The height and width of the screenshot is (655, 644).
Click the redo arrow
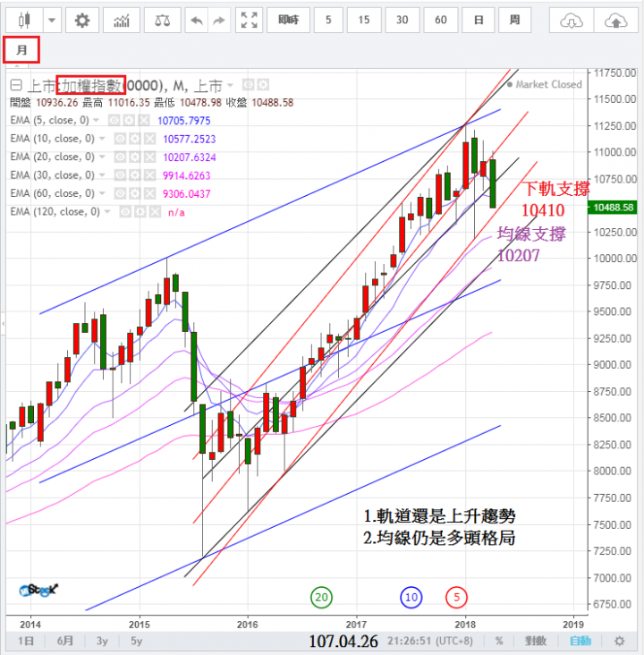[x=219, y=20]
